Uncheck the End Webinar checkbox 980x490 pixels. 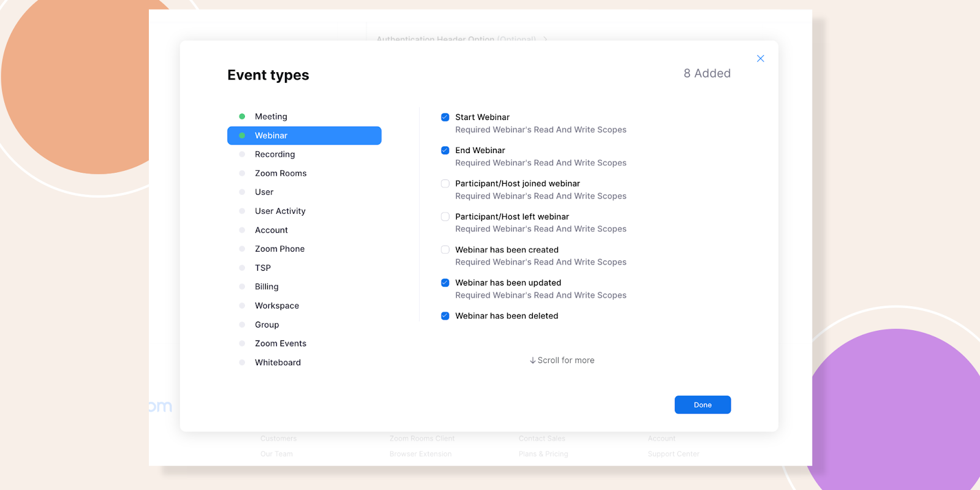[x=445, y=150]
